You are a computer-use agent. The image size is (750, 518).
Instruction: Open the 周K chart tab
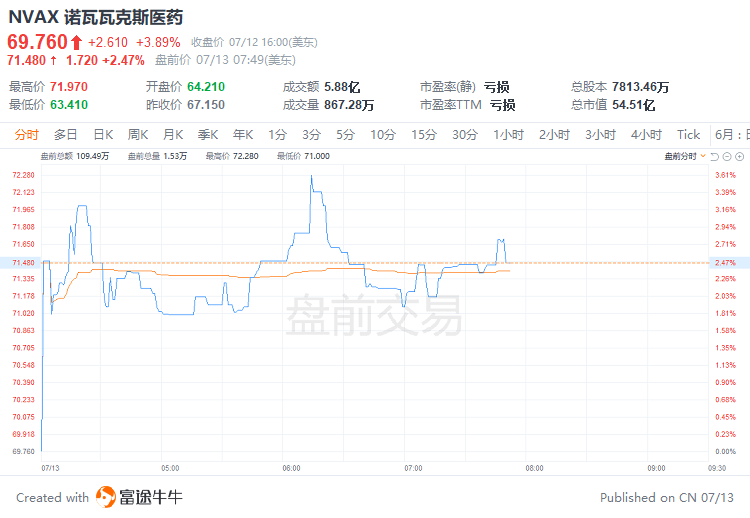point(138,135)
